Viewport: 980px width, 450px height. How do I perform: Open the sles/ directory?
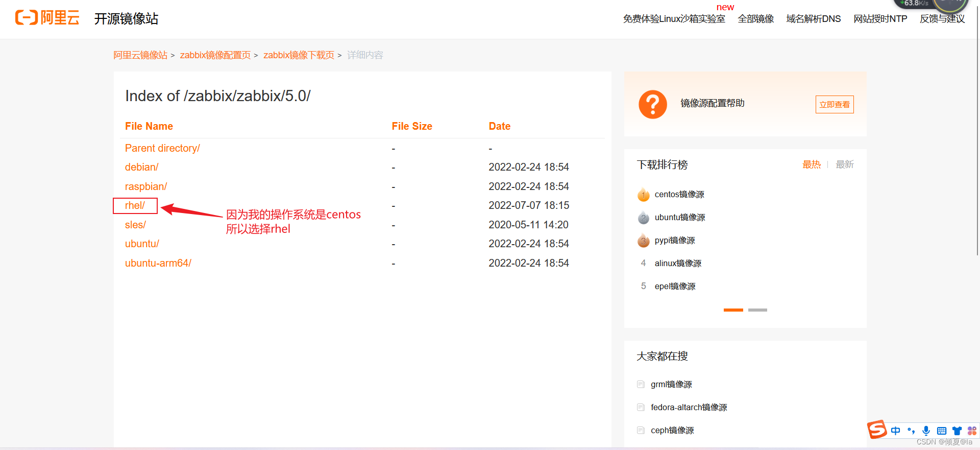click(135, 225)
